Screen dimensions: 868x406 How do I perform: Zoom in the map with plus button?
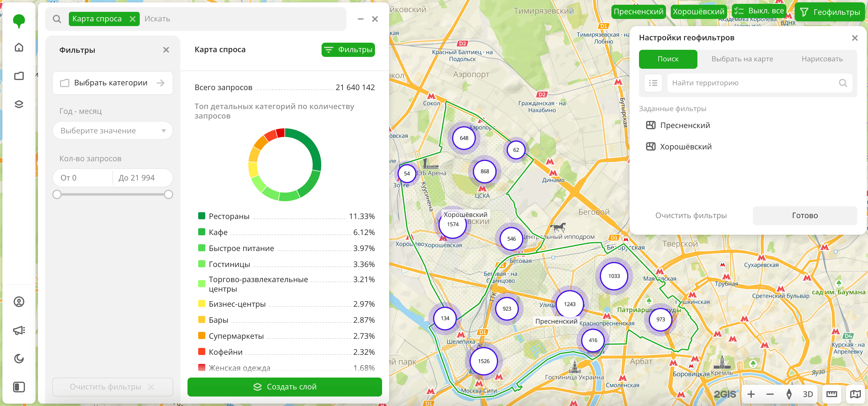[751, 394]
